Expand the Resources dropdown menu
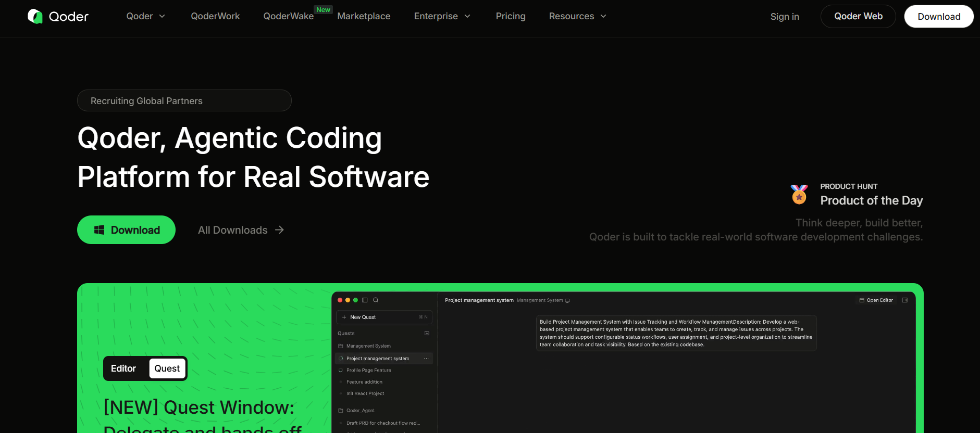Viewport: 980px width, 433px height. coord(578,16)
